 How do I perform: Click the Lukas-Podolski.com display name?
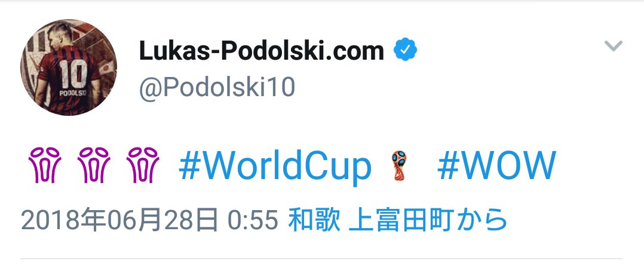261,51
